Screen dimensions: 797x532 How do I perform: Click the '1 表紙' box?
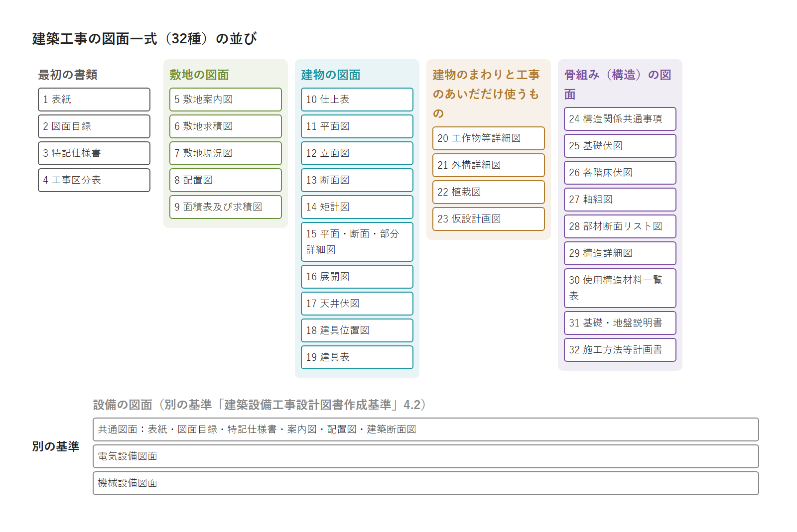pos(94,100)
